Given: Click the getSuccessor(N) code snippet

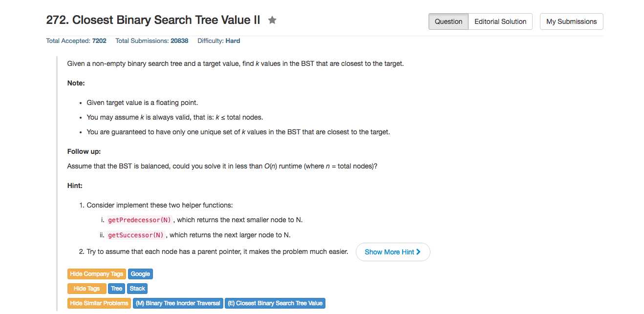Looking at the screenshot, I should [136, 235].
